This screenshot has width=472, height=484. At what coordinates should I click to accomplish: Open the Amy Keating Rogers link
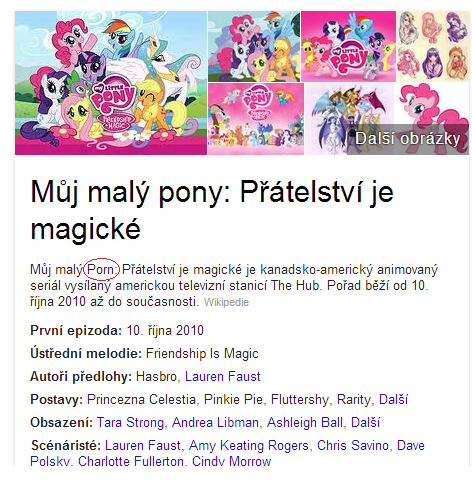(x=249, y=446)
